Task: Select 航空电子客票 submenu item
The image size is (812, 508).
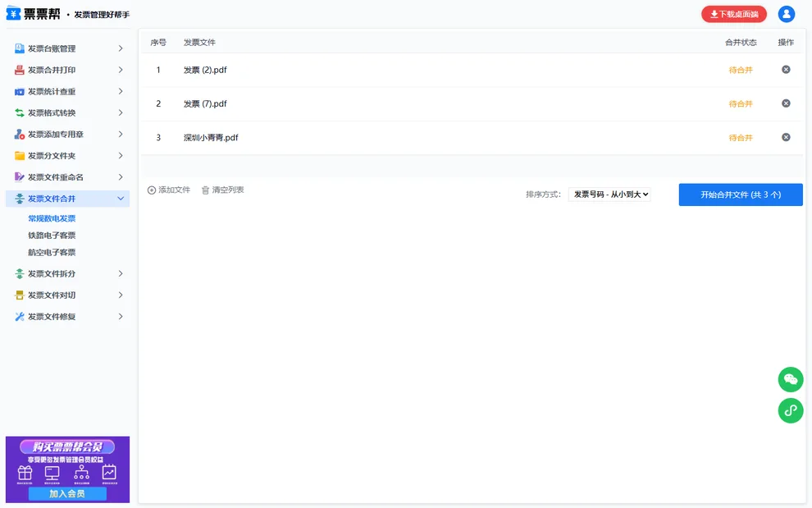Action: tap(52, 253)
